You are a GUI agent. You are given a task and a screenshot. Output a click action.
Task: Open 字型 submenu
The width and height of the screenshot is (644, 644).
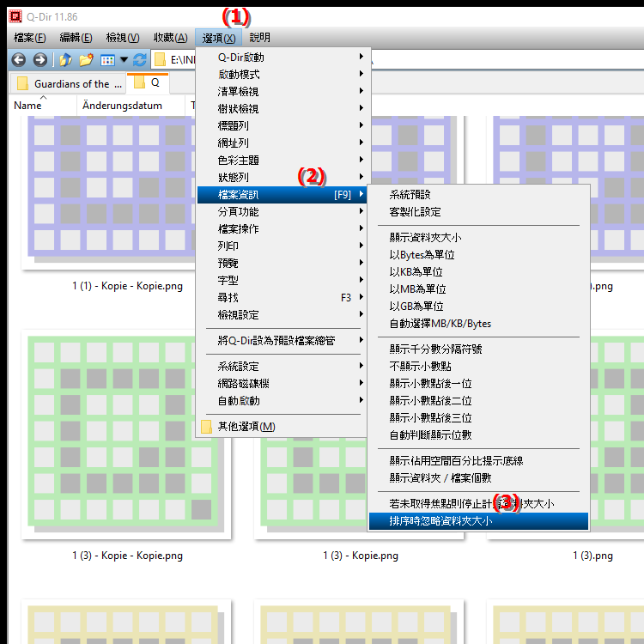tap(283, 281)
